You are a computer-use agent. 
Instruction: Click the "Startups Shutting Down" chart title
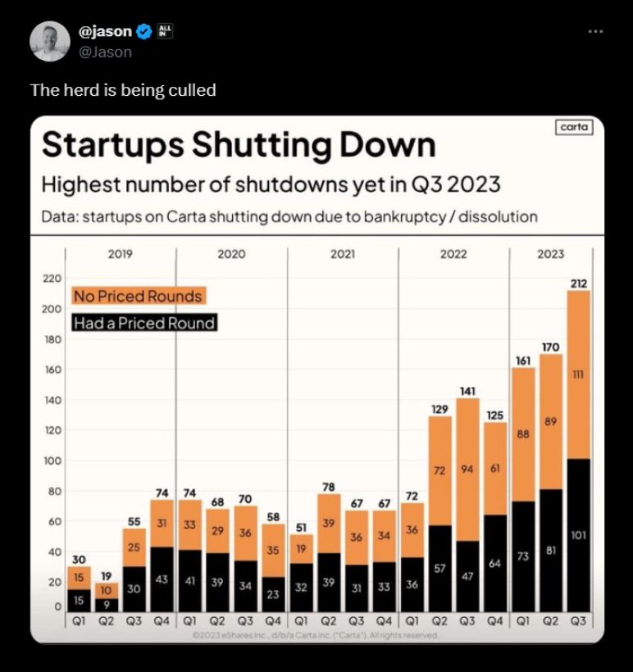[238, 146]
